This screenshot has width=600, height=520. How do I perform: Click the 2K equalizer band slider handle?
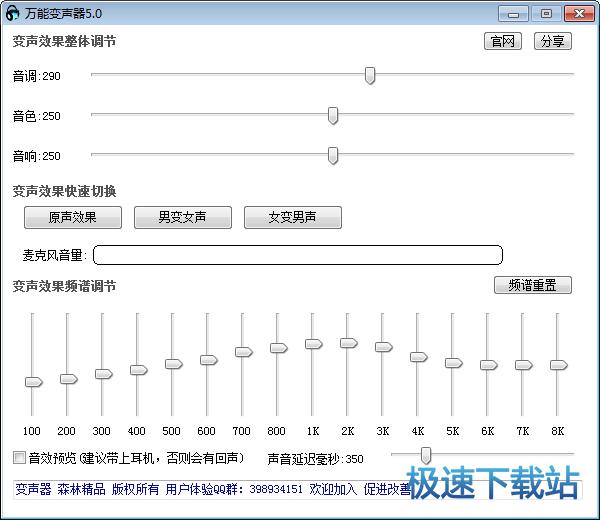(x=348, y=343)
